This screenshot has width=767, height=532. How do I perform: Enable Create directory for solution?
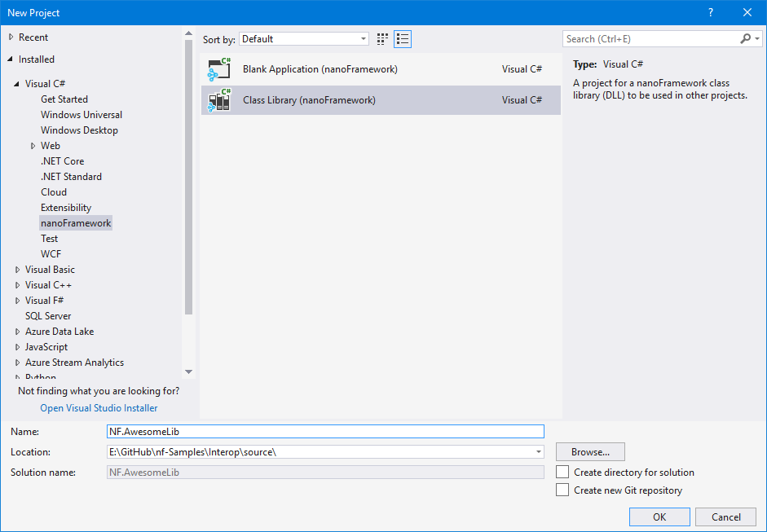pos(562,472)
